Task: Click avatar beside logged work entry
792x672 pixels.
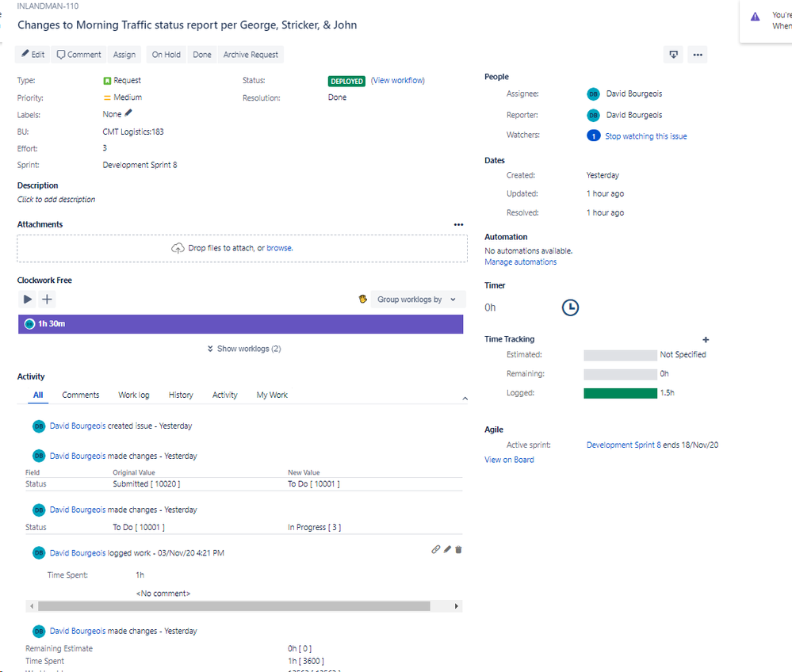Action: (39, 553)
